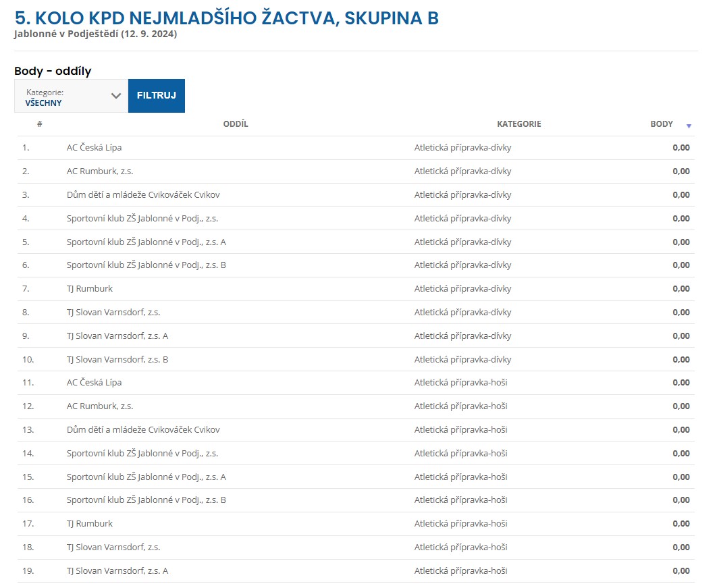Select row 2 AC Rumburk, z.s.
This screenshot has width=719, height=588.
click(356, 171)
